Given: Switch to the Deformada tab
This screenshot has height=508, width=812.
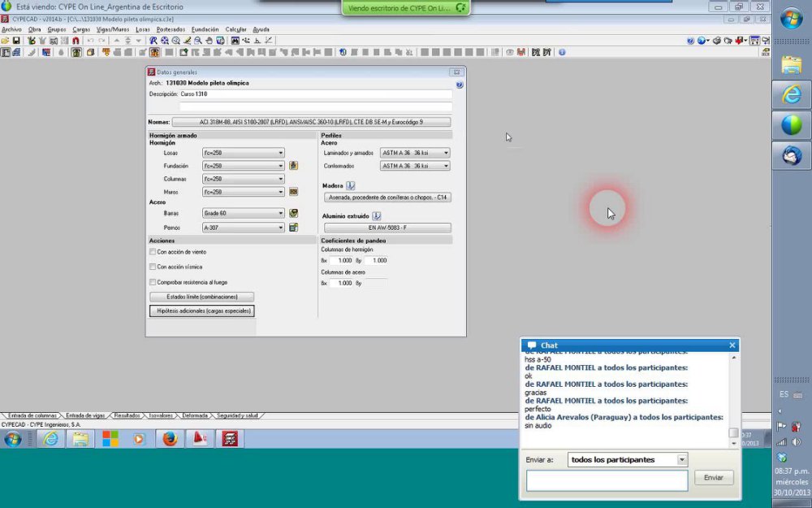Looking at the screenshot, I should (195, 415).
